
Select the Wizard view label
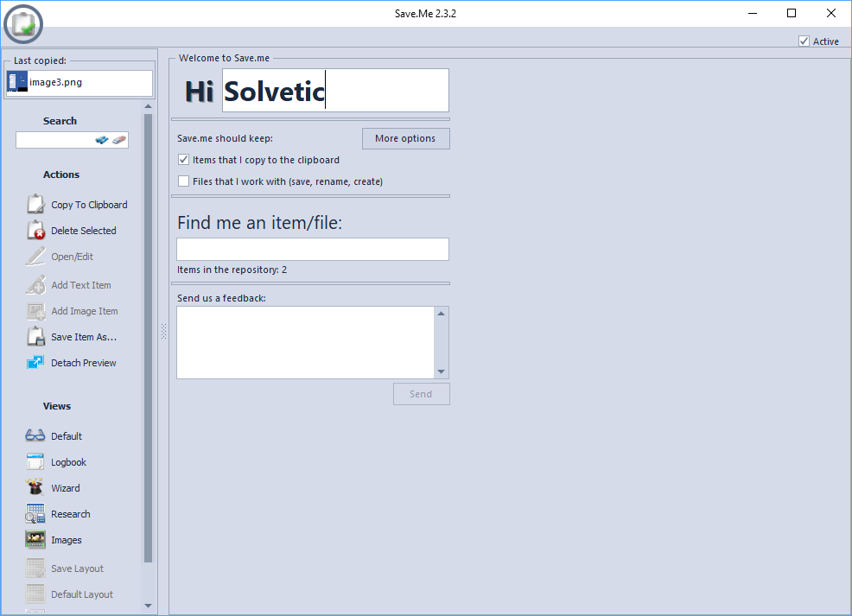click(x=65, y=488)
